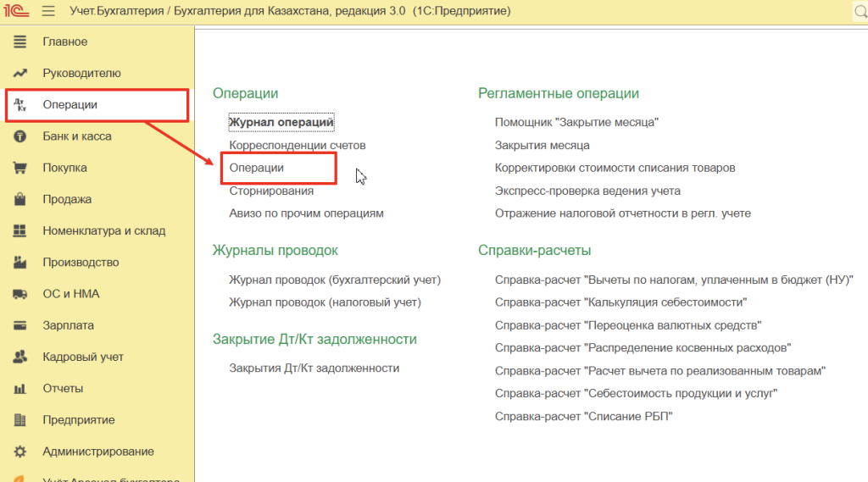Screen dimensions: 868x482
Task: Open Справка-расчет "Списание РБП"
Action: 583,416
